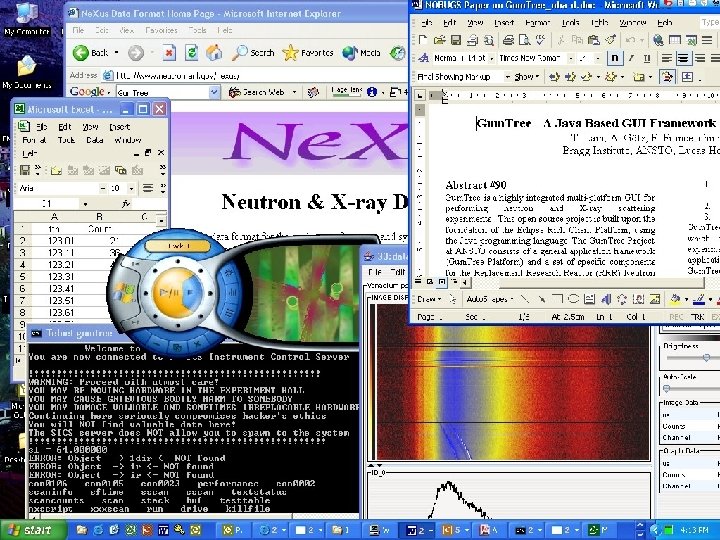Click the Google toolbar search input
Viewport: 720px width, 540px height.
click(x=163, y=92)
